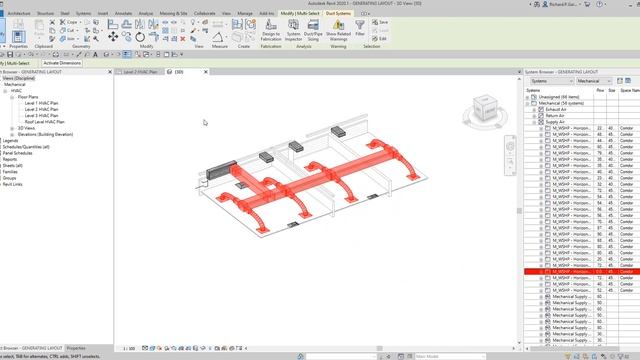Screen dimensions: 640x360
Task: Select Roof Level HVAC Plan
Action: (44, 122)
